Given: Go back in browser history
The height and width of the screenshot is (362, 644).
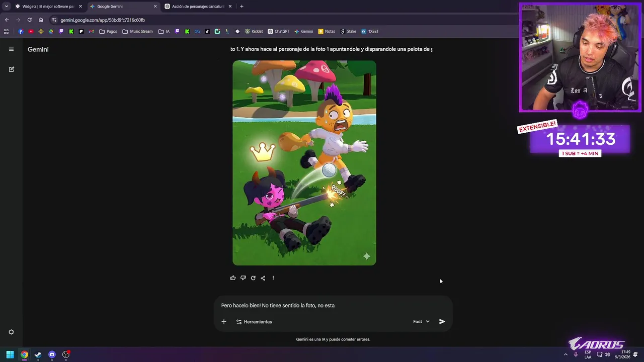Looking at the screenshot, I should tap(7, 20).
